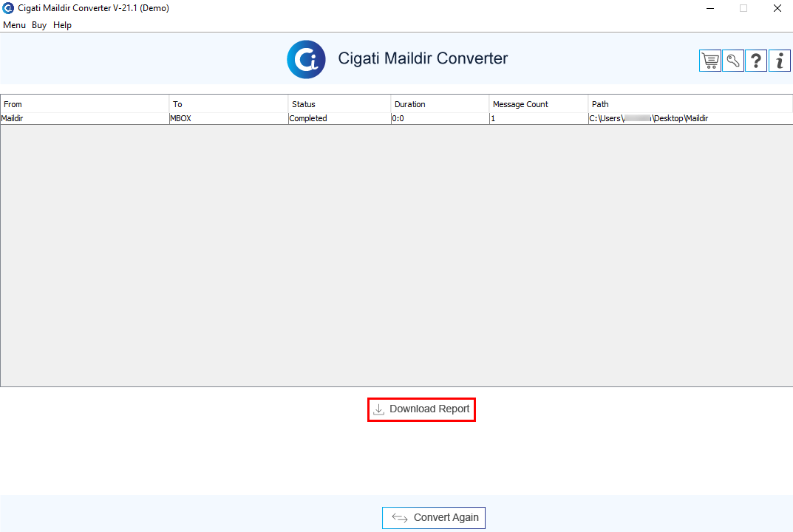
Task: Open the Menu menu
Action: 14,25
